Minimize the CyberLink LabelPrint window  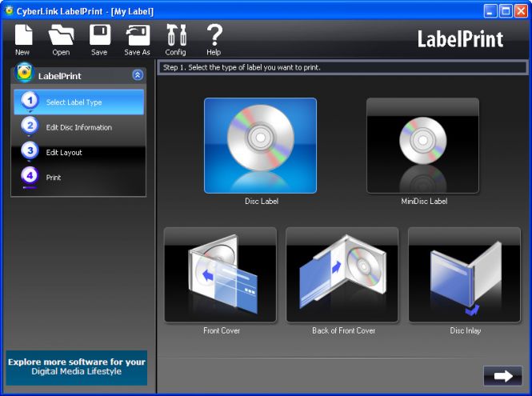pyautogui.click(x=490, y=11)
